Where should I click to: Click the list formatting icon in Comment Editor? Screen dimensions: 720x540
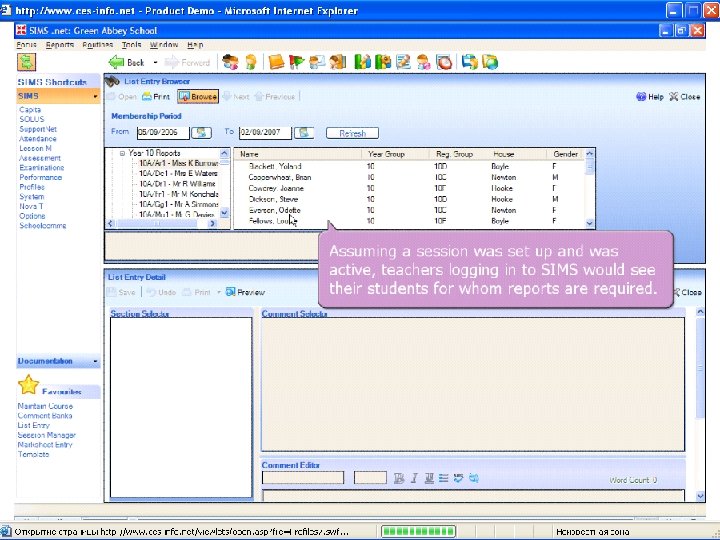(x=443, y=478)
